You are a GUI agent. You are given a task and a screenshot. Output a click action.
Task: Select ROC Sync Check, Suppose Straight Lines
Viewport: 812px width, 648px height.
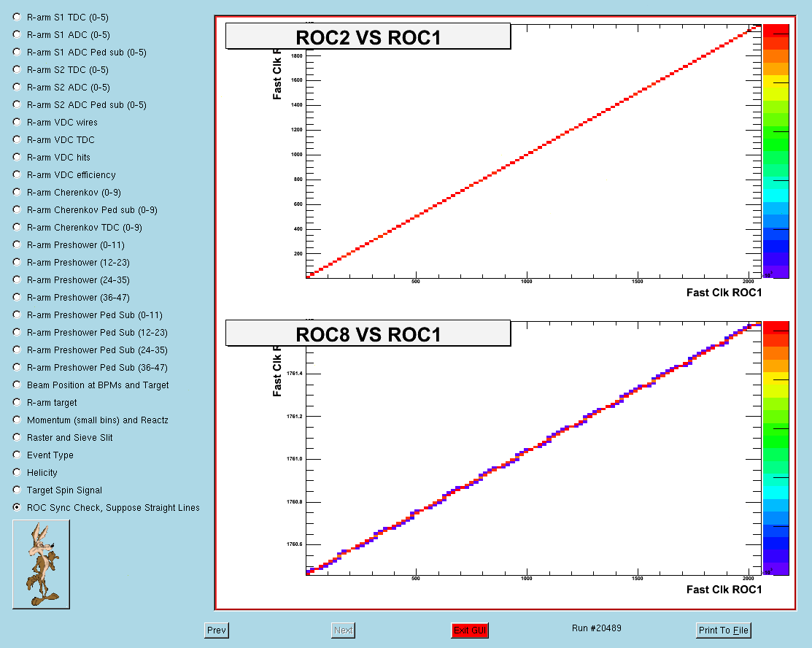point(17,507)
